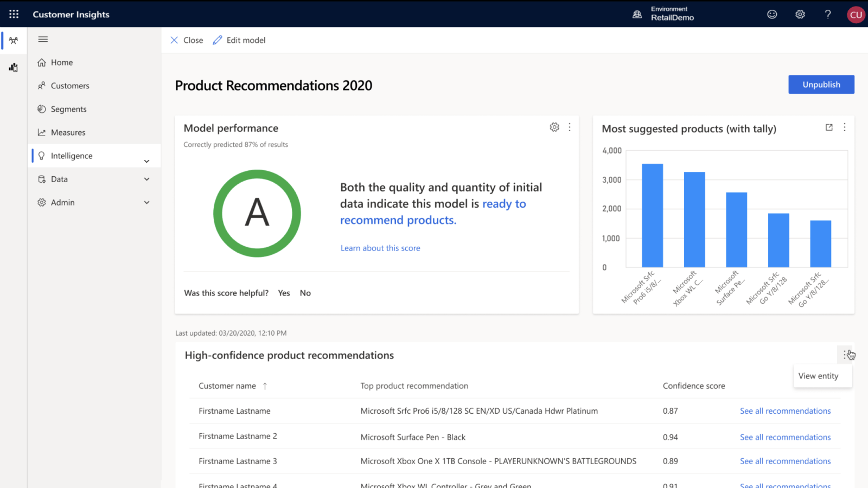The height and width of the screenshot is (488, 868).
Task: Click recommendations table more options icon
Action: (845, 355)
